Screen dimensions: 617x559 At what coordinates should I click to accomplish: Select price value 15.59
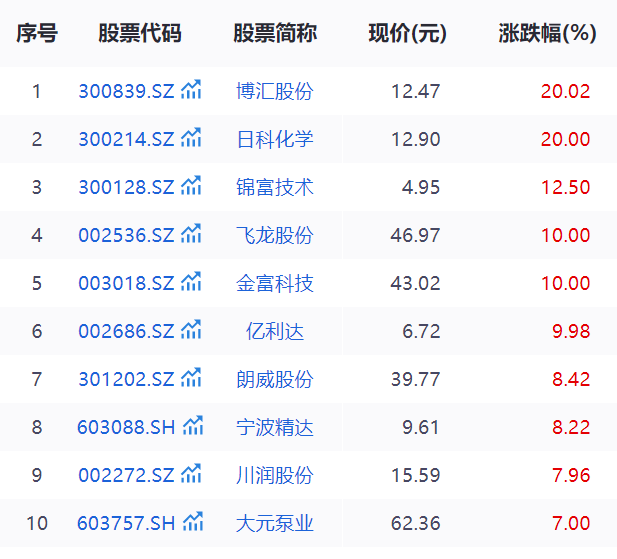click(x=416, y=475)
